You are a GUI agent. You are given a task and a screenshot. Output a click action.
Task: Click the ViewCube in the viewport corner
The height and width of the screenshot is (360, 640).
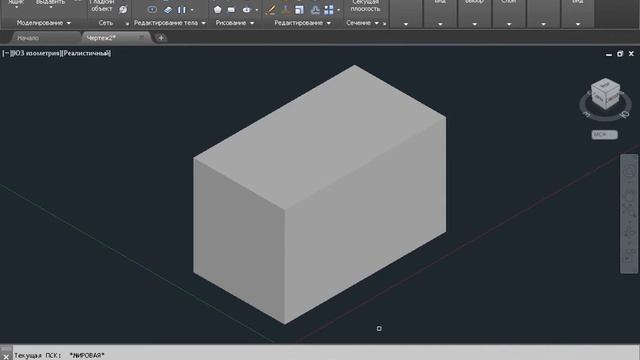[605, 94]
